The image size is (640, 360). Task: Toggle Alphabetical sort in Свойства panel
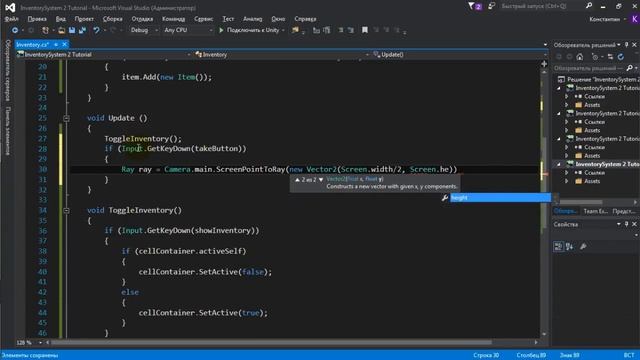[569, 246]
